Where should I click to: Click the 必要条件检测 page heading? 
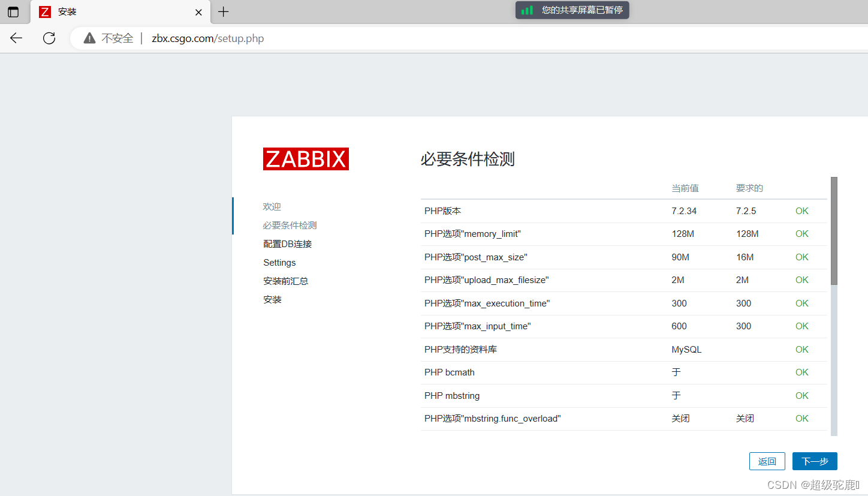(468, 159)
